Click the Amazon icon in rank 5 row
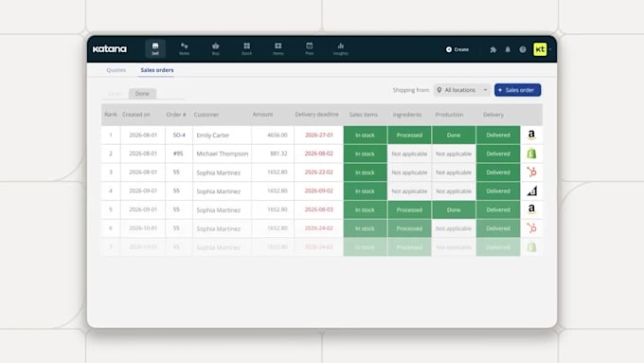The height and width of the screenshot is (363, 644). click(x=531, y=209)
